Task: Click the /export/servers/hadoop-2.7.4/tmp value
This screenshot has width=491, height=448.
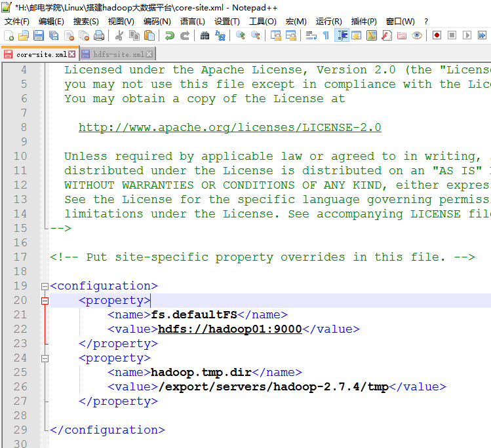Action: click(273, 386)
